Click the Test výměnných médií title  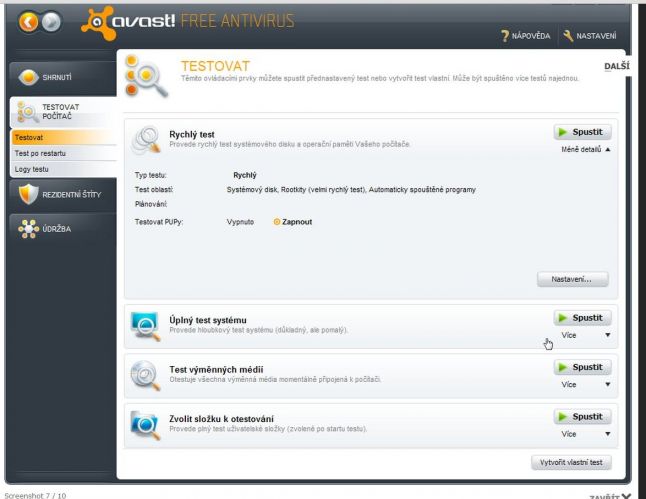pos(216,370)
